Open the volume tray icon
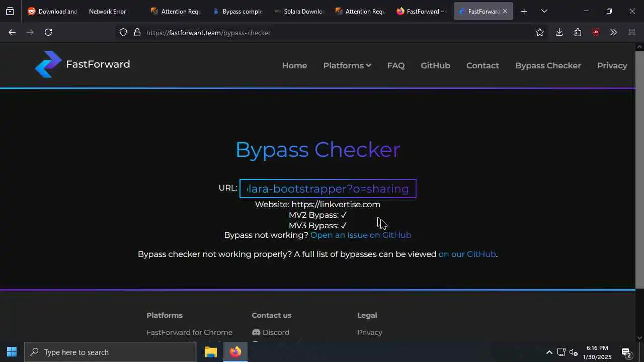 pos(574,352)
